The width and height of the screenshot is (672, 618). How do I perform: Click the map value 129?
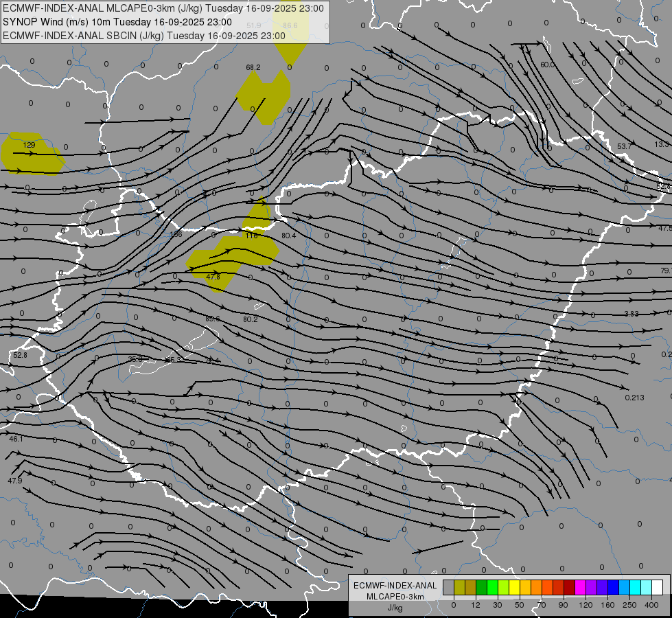pos(29,145)
